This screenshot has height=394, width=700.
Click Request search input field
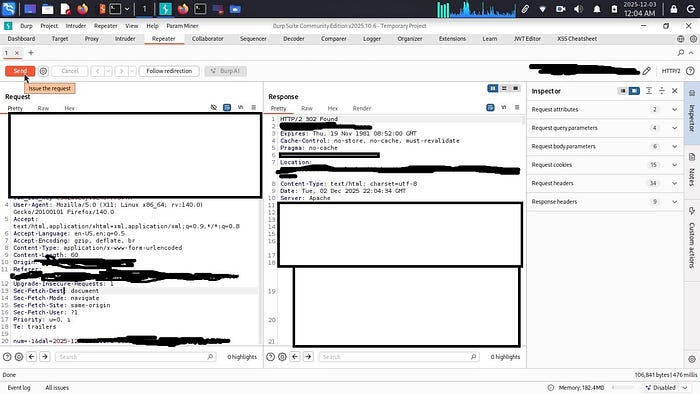[x=135, y=357]
